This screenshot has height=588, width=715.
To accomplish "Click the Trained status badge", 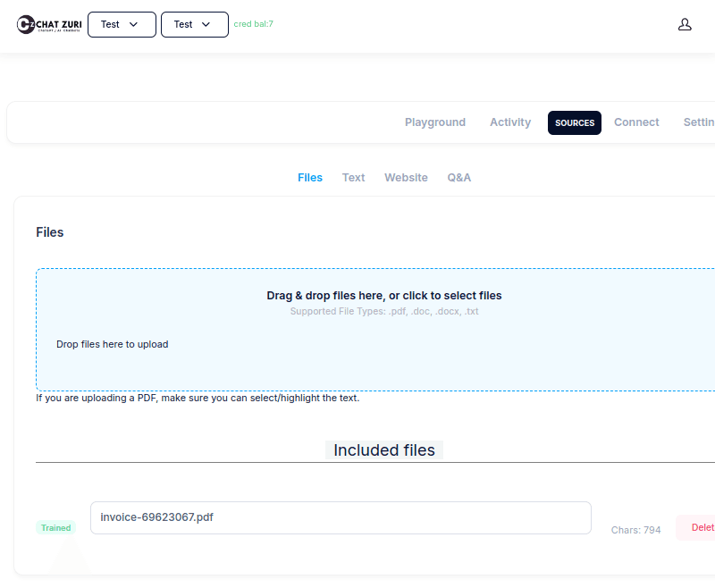I will (55, 527).
